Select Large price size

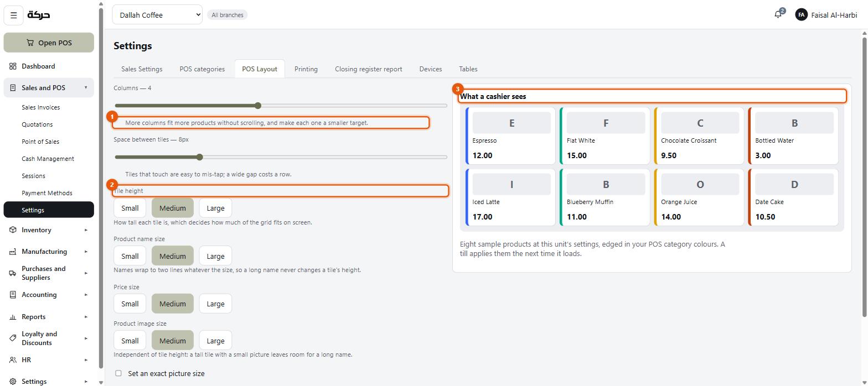coord(215,304)
